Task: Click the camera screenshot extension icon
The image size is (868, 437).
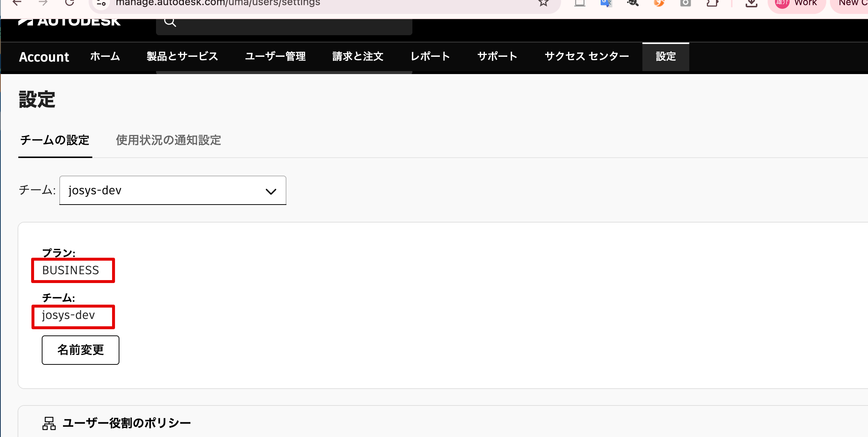Action: point(686,3)
